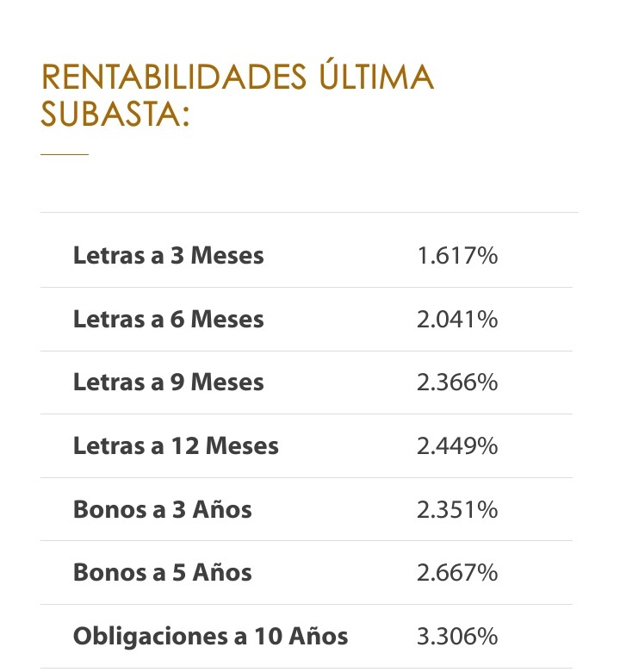The height and width of the screenshot is (672, 620).
Task: Select Obligaciones a 10 Años label
Action: [x=210, y=636]
